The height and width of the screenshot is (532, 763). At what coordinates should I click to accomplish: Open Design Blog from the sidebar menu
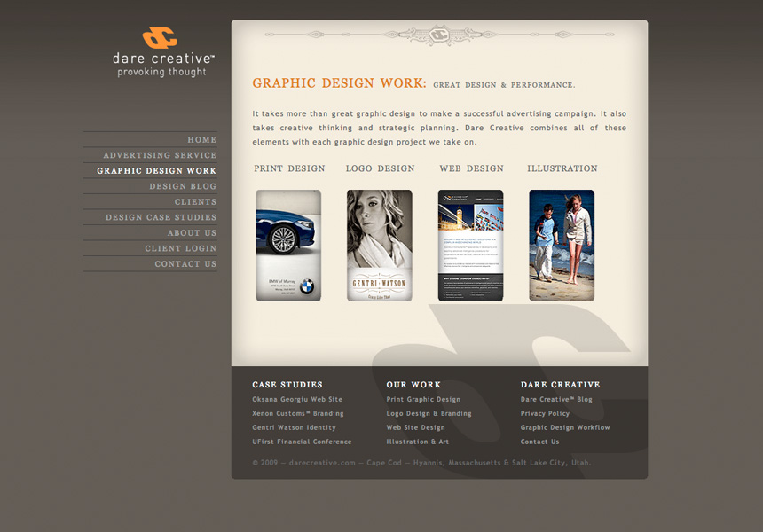[x=183, y=186]
